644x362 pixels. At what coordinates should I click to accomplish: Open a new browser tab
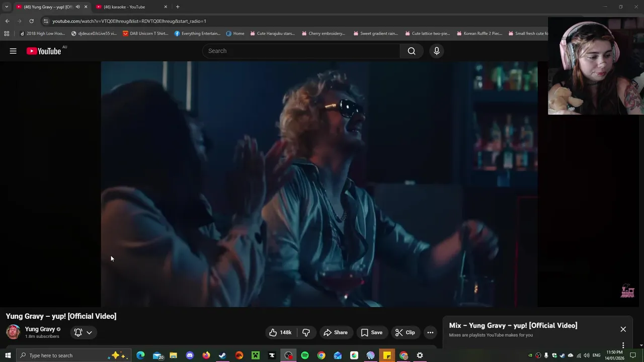pyautogui.click(x=178, y=7)
